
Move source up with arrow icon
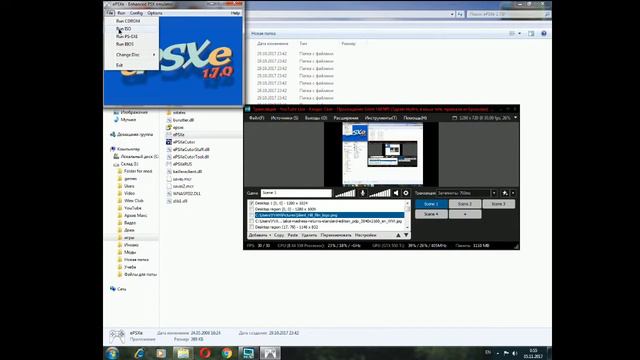(x=398, y=235)
